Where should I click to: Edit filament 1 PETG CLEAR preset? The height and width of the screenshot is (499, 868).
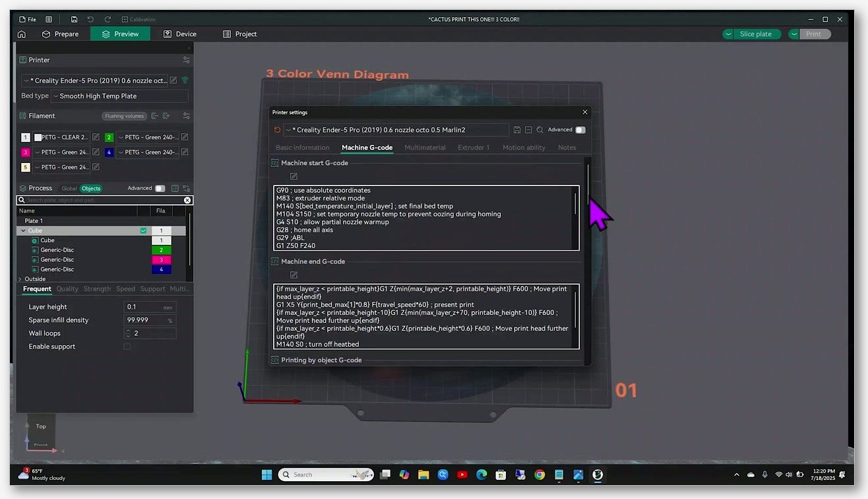96,137
